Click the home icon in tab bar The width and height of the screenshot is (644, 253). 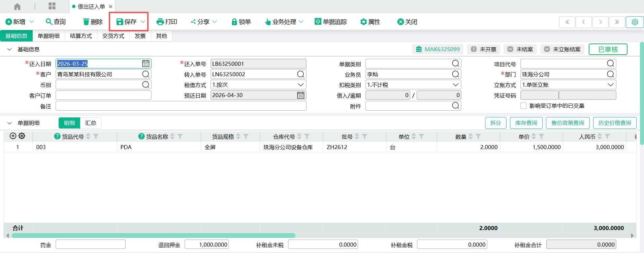17,6
